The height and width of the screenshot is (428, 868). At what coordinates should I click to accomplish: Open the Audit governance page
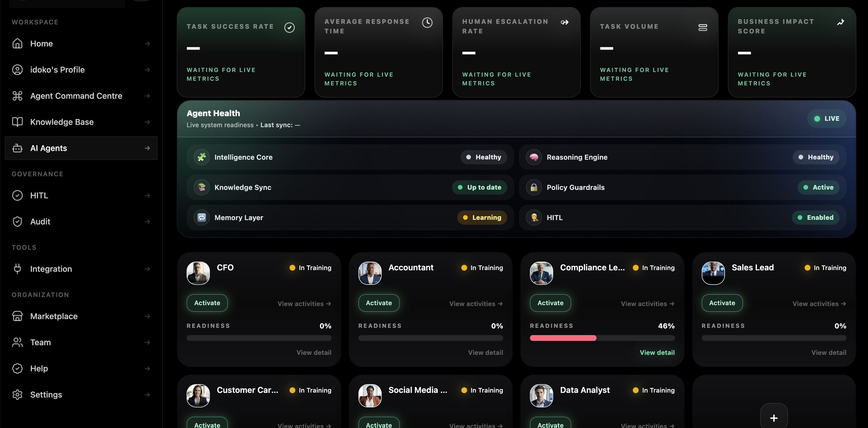click(81, 221)
